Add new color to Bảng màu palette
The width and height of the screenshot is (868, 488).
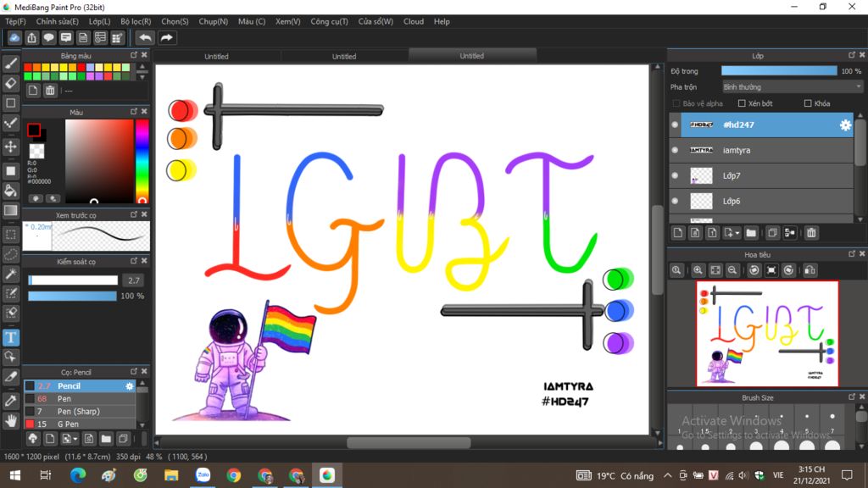33,90
